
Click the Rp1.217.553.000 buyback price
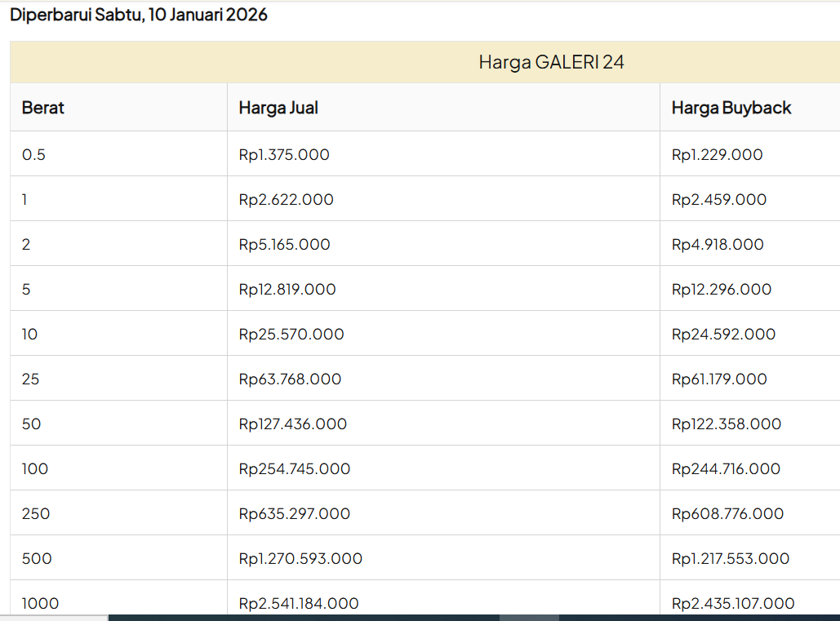point(730,559)
